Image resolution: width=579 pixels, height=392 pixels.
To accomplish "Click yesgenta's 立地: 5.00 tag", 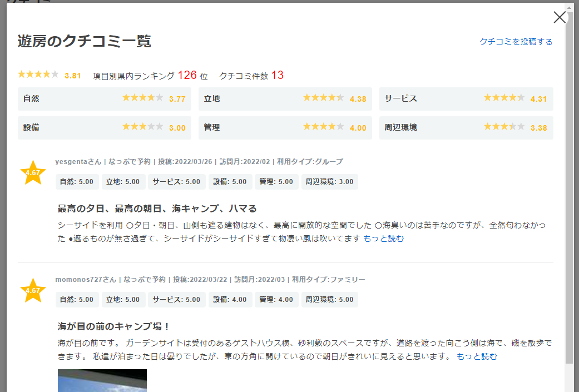I will click(123, 182).
